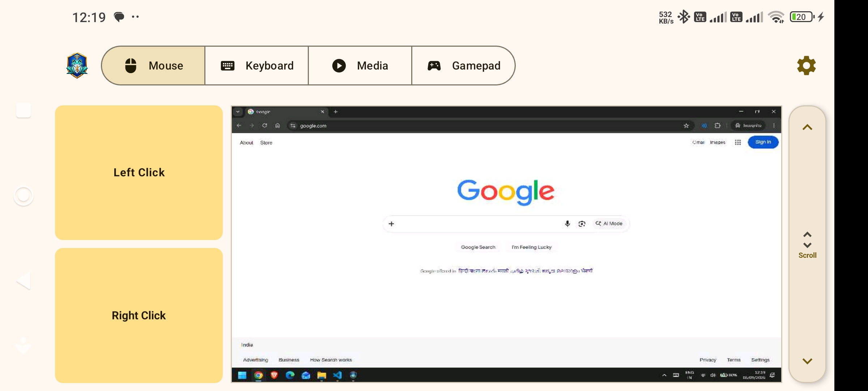This screenshot has width=868, height=391.
Task: Open Google Lens camera search icon
Action: (582, 224)
